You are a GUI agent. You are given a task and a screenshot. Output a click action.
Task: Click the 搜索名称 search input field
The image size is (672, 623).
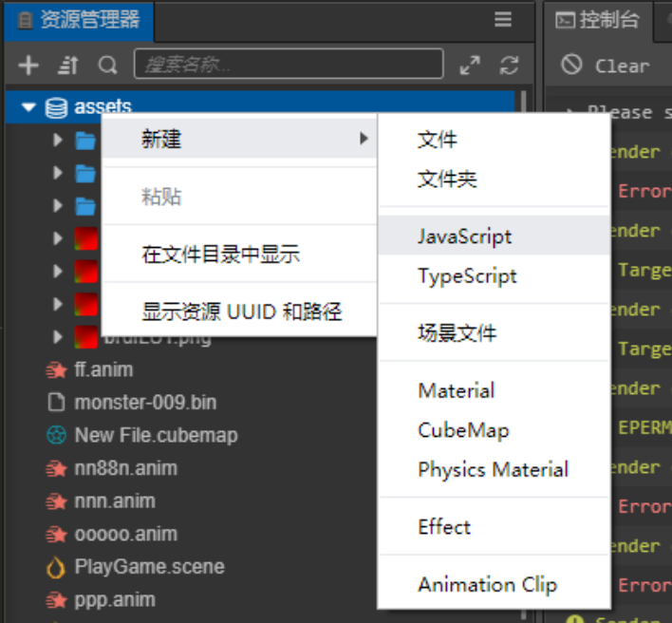click(289, 65)
